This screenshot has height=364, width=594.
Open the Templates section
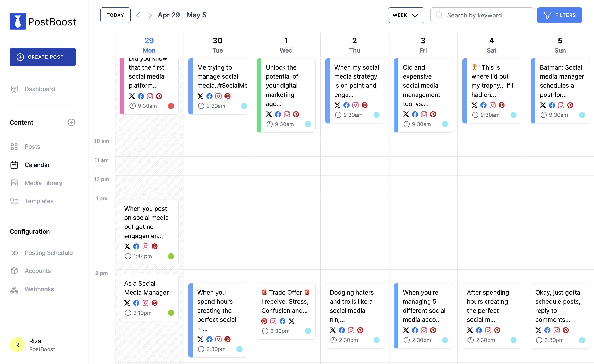pyautogui.click(x=39, y=201)
